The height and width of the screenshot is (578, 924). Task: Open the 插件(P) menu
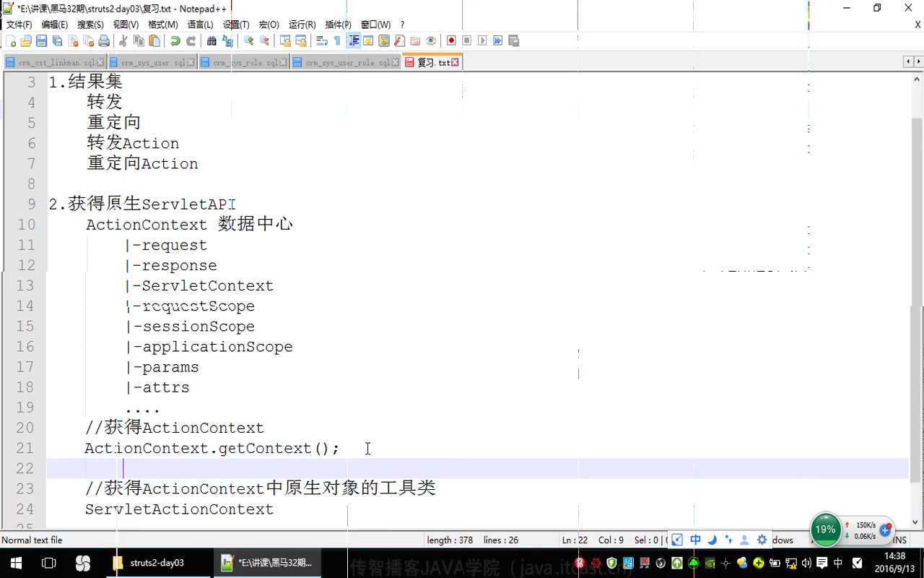[339, 25]
